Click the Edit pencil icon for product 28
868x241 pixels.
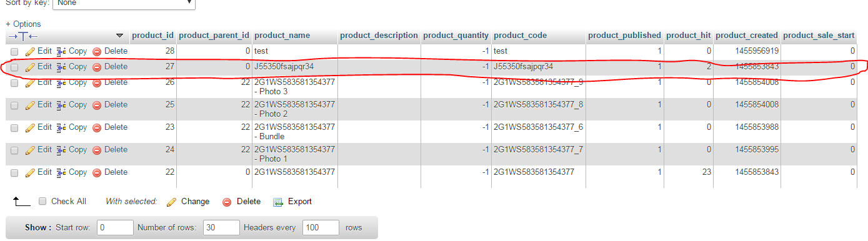click(x=30, y=51)
